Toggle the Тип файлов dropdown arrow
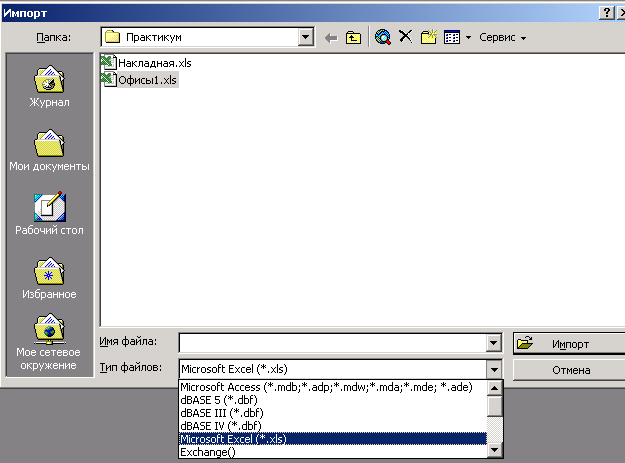 click(494, 369)
